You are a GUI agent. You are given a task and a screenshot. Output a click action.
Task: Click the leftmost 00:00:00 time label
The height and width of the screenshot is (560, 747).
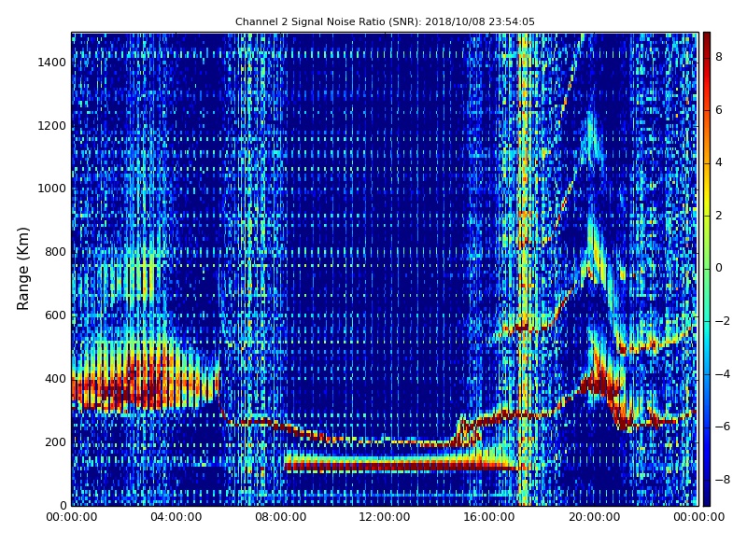point(72,517)
